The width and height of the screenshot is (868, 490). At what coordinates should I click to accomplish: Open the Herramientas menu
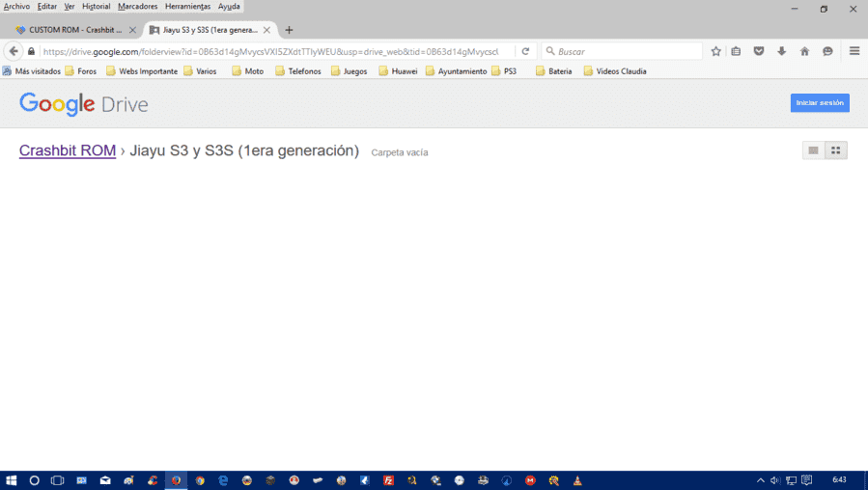coord(187,6)
